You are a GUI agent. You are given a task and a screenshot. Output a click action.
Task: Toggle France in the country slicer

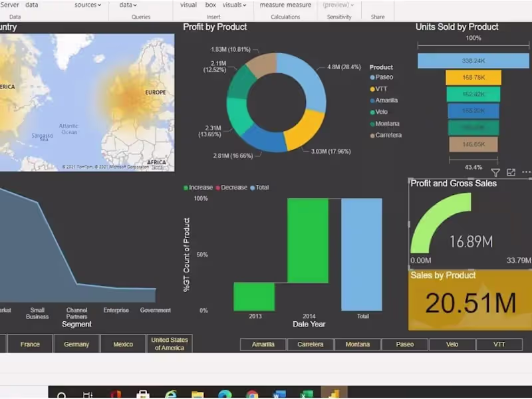31,344
